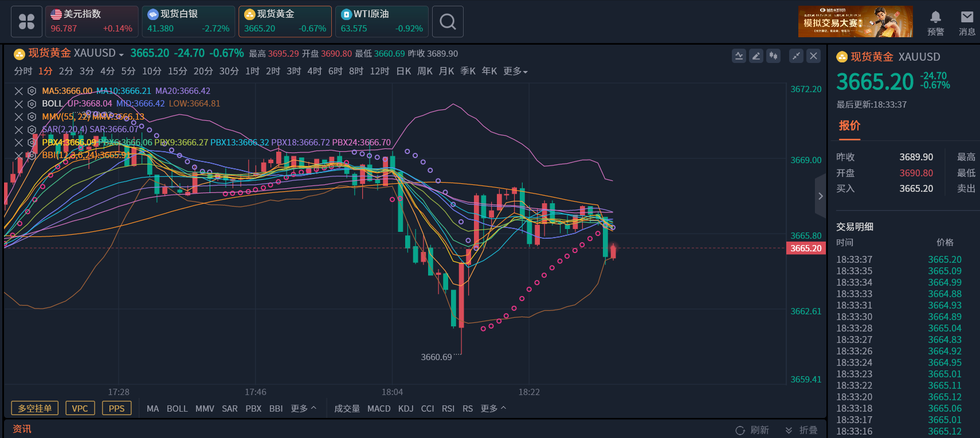Select the 5分 timeframe tab
980x438 pixels.
(128, 72)
